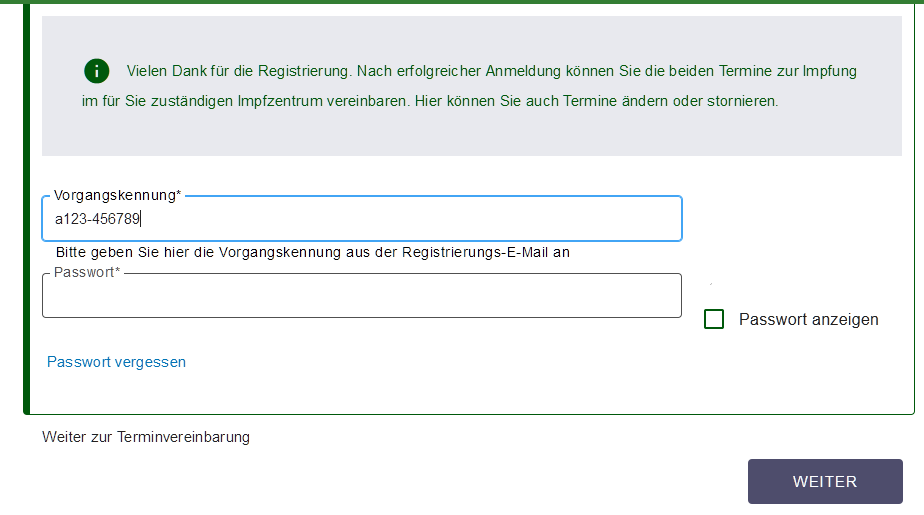Viewport: 924px width, 515px height.
Task: Click the 'Passwort*' field label
Action: click(87, 272)
